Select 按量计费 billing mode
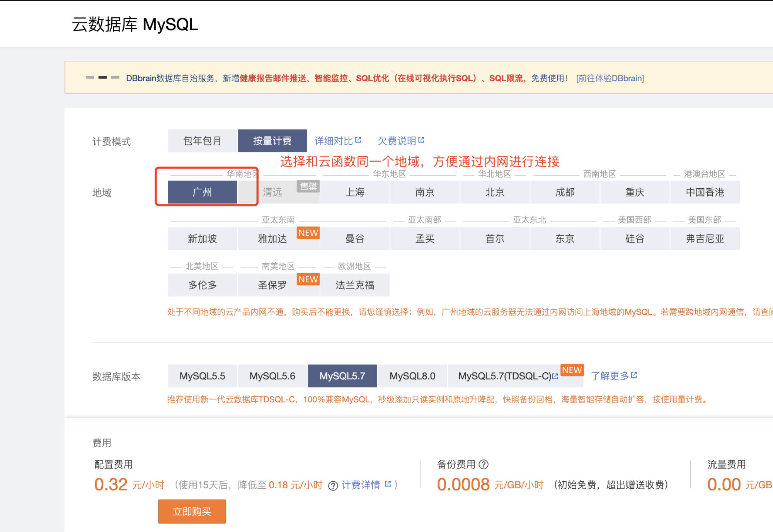 [x=272, y=141]
